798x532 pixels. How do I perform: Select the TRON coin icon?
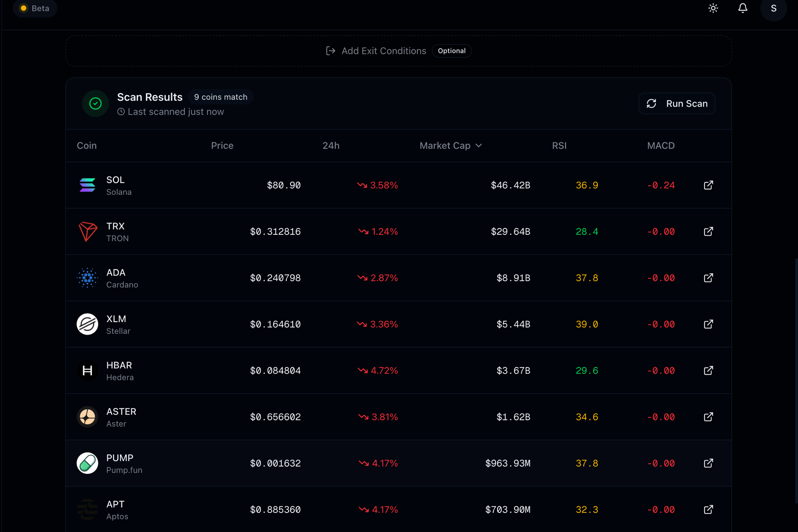[x=87, y=231]
